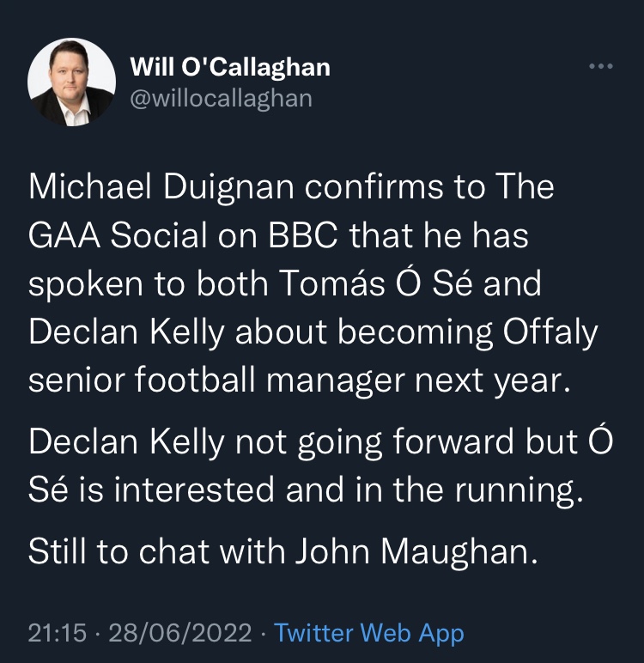The height and width of the screenshot is (663, 644).
Task: Click "senior football manager next year" line
Action: click(299, 378)
